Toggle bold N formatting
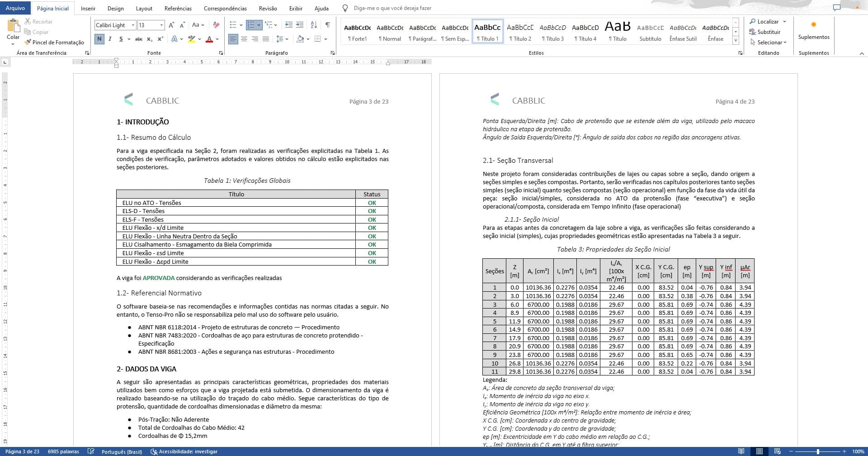 99,39
